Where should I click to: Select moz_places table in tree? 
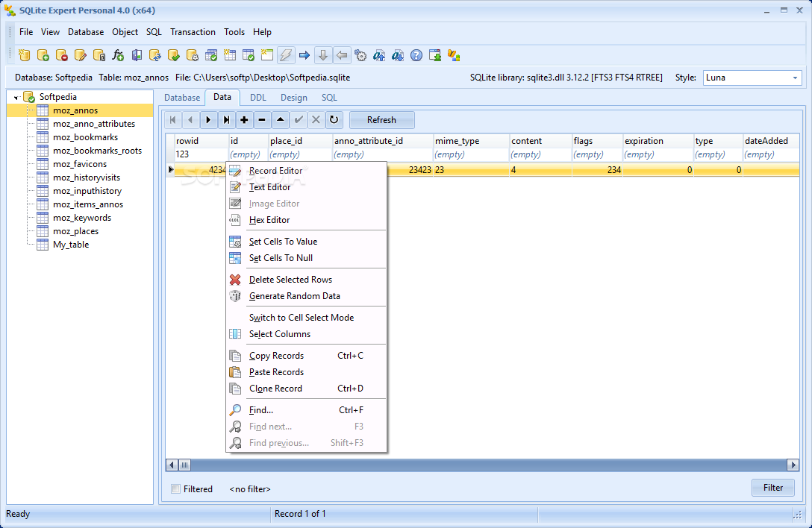point(75,231)
